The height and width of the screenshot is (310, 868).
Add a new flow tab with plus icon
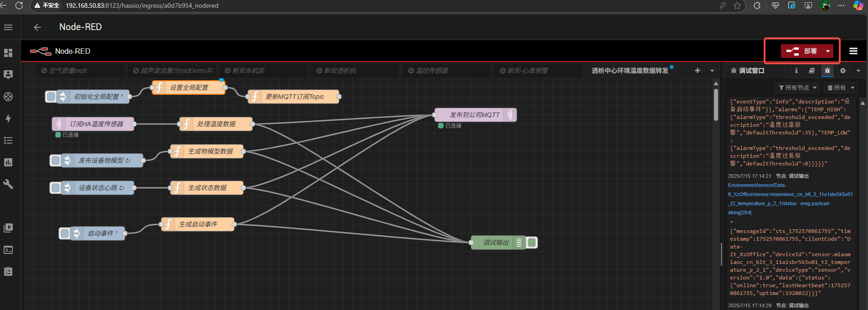click(x=697, y=71)
